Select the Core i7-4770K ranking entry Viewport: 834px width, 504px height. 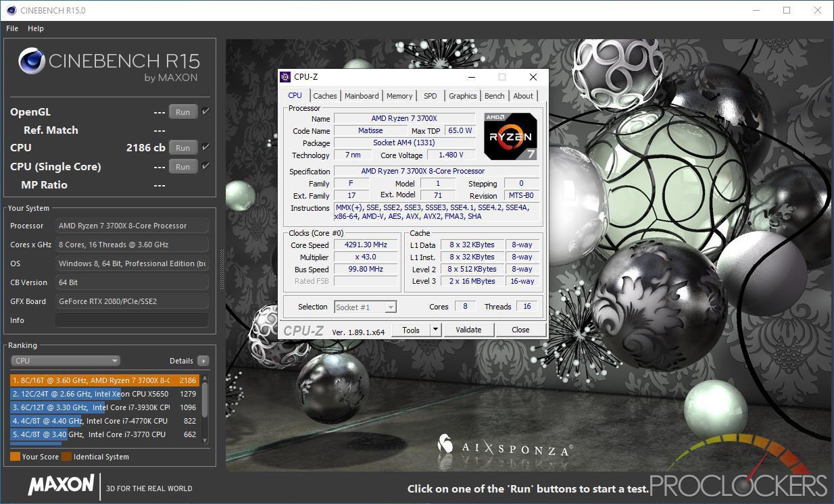pos(104,421)
